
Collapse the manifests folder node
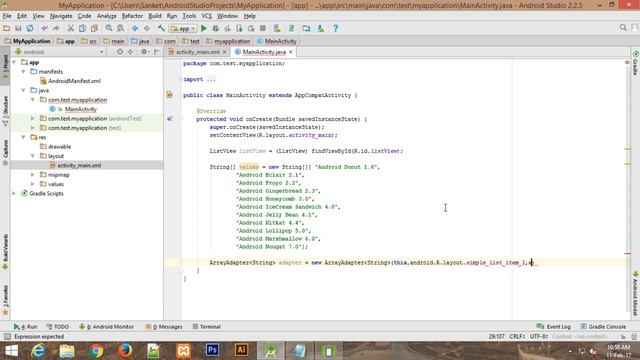tap(24, 71)
